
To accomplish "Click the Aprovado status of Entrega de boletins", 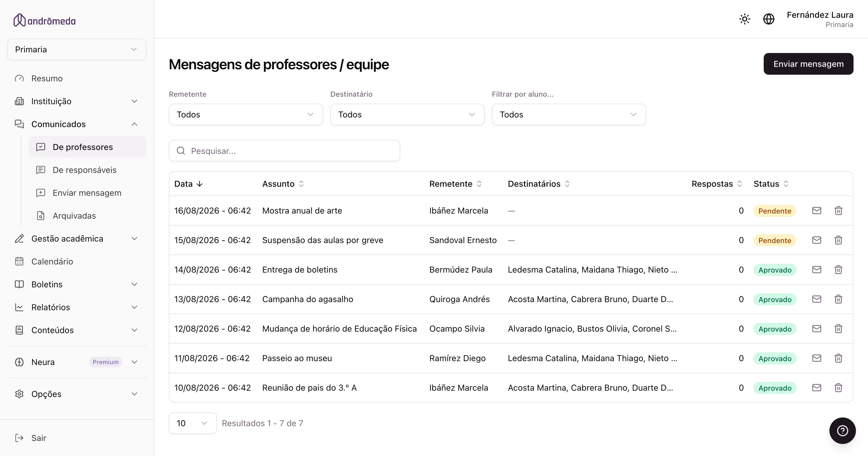I will pyautogui.click(x=775, y=270).
